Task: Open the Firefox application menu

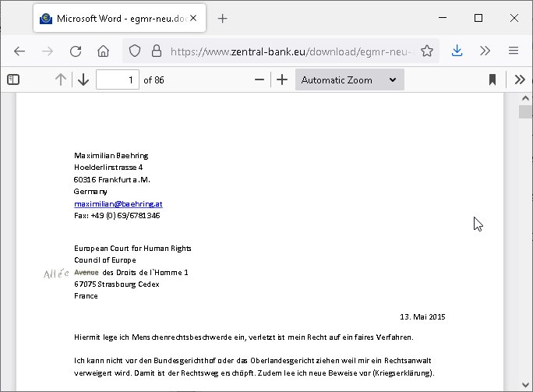Action: click(514, 51)
